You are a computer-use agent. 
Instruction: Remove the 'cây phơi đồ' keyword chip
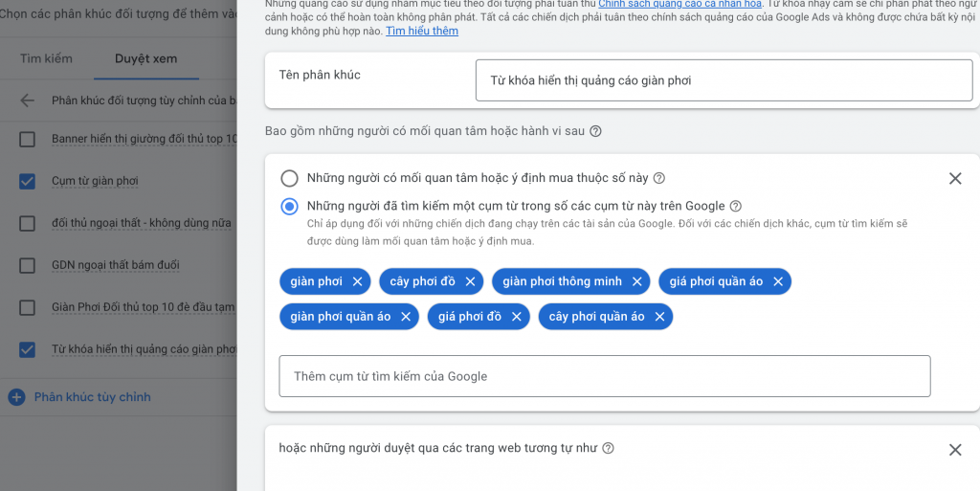click(x=470, y=281)
